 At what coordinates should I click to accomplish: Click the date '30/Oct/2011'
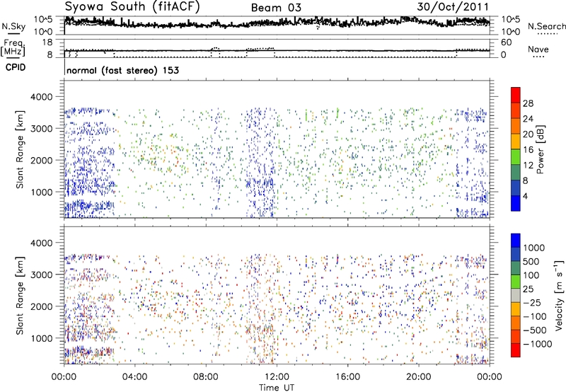(453, 7)
